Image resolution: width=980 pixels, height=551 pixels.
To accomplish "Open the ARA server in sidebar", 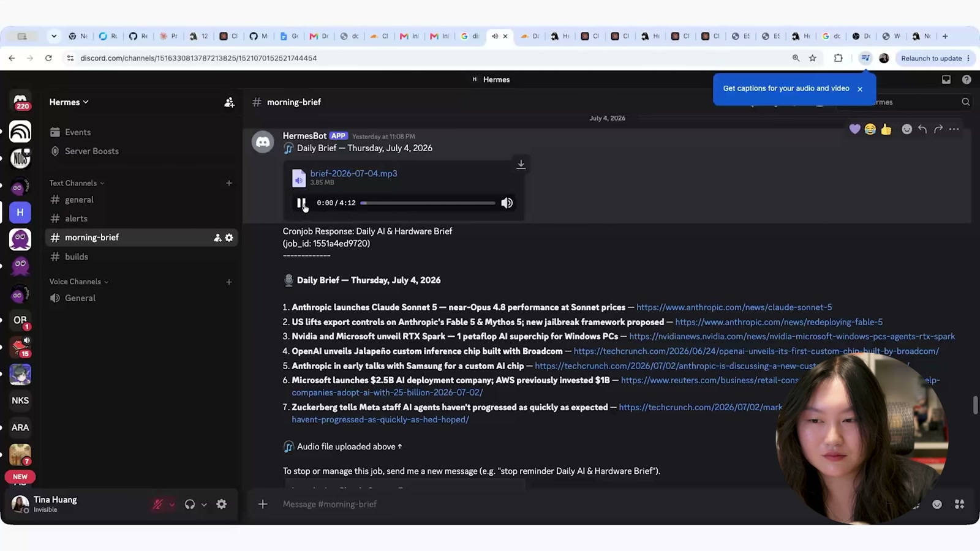I will [x=20, y=427].
